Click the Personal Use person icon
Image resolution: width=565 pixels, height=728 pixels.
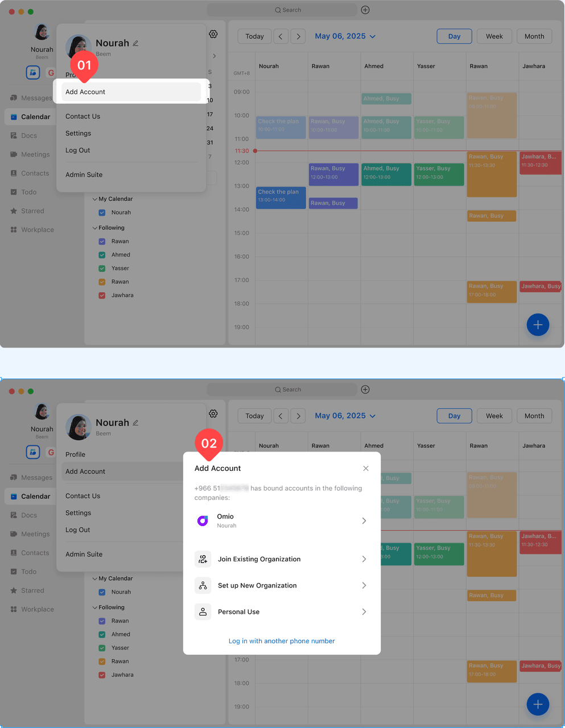[203, 612]
